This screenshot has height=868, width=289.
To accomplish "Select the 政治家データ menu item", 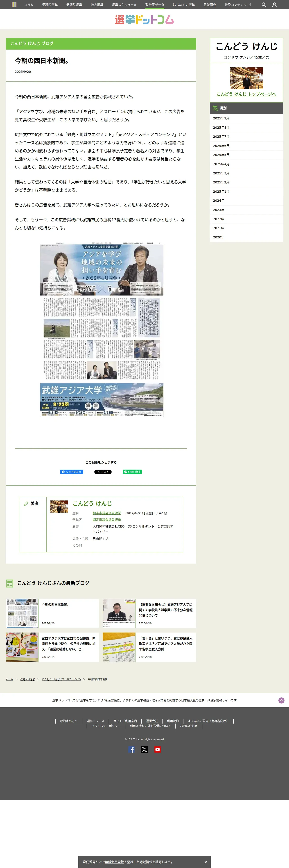I will (155, 5).
